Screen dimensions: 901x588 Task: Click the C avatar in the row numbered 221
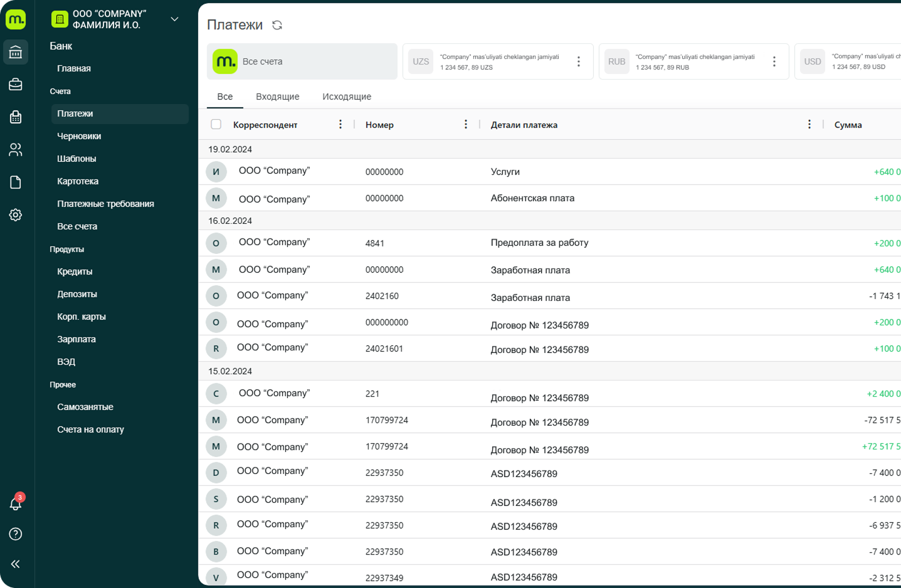coord(216,394)
